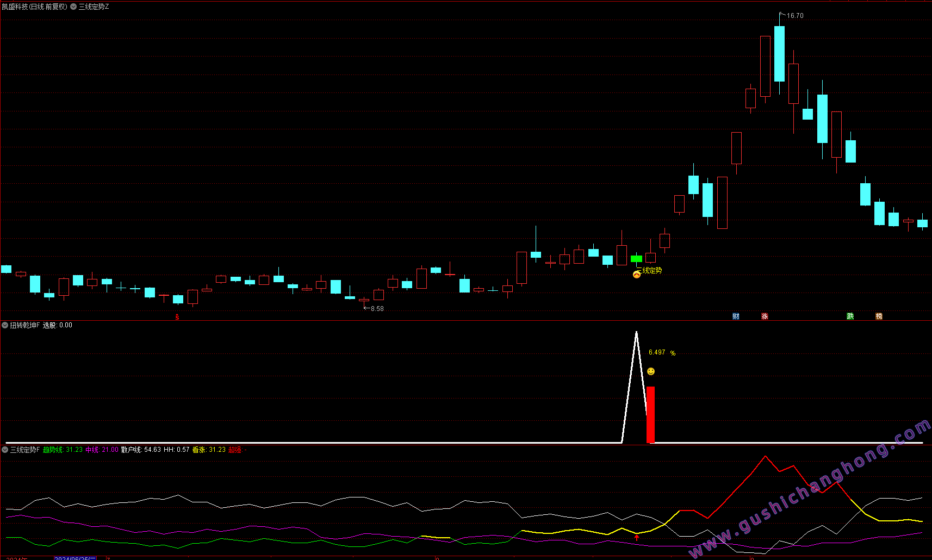932x560 pixels.
Task: Click the 扭转乾坤F indicator name
Action: [x=25, y=325]
